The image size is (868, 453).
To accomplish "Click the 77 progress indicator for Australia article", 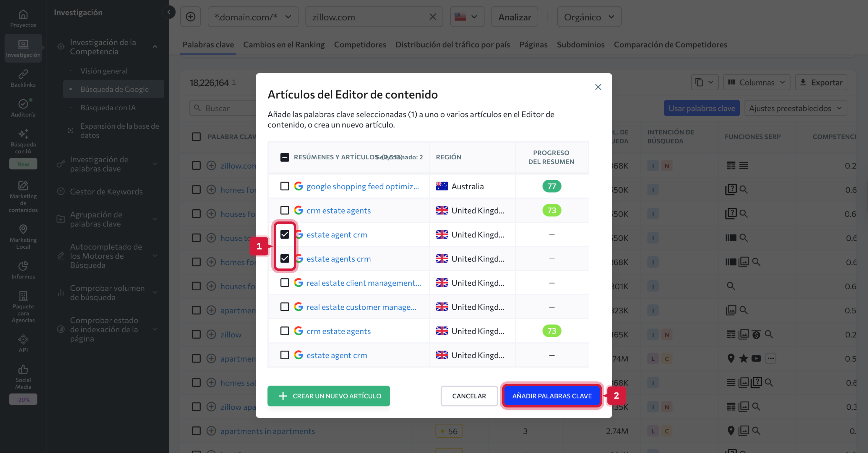I will click(x=551, y=186).
